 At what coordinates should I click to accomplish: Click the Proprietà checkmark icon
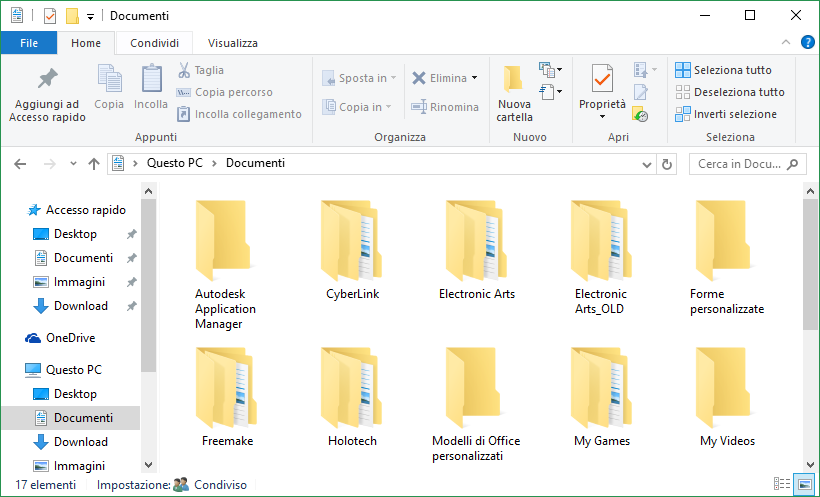[x=602, y=79]
